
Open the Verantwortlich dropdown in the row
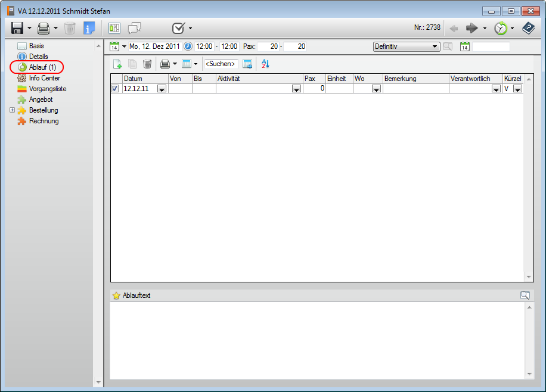click(x=496, y=89)
